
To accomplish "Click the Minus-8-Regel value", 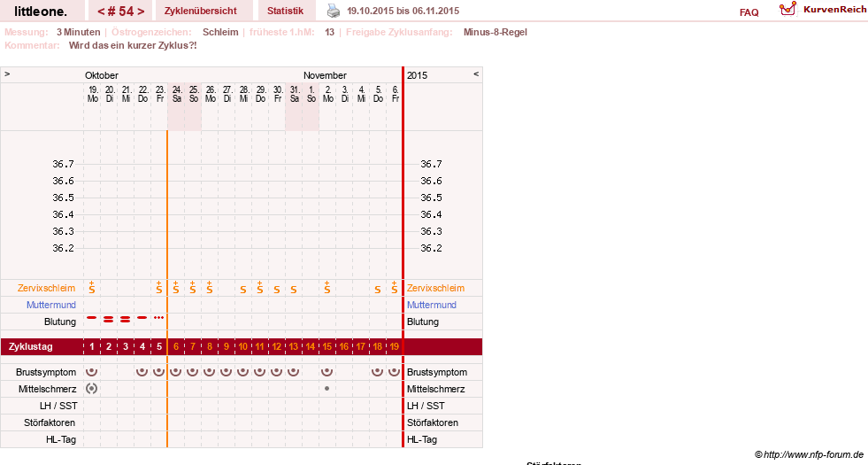I will coord(495,32).
